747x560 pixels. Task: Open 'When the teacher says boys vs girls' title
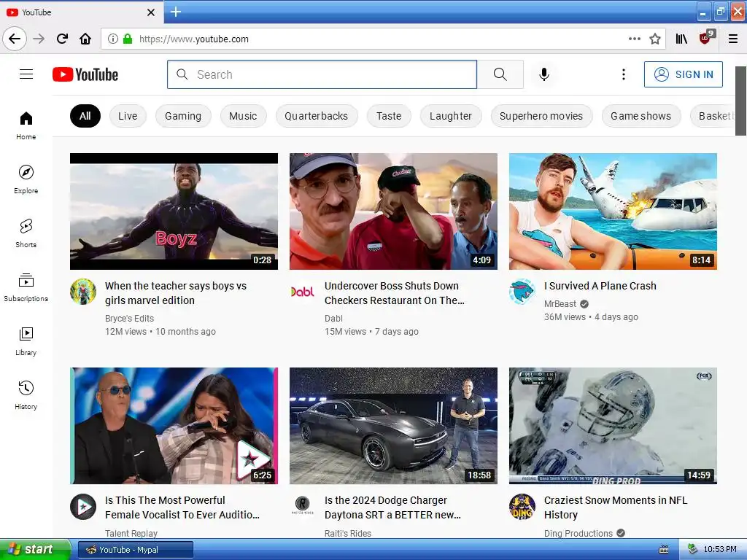(x=176, y=293)
